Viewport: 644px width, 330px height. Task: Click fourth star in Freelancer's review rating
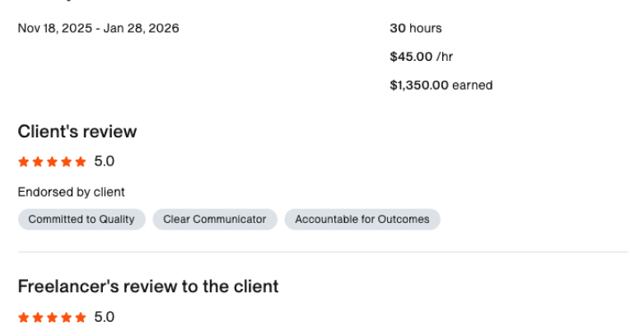coord(67,318)
